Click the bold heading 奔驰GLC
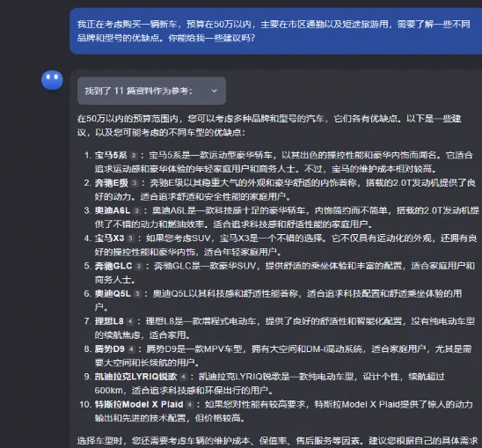 point(113,266)
